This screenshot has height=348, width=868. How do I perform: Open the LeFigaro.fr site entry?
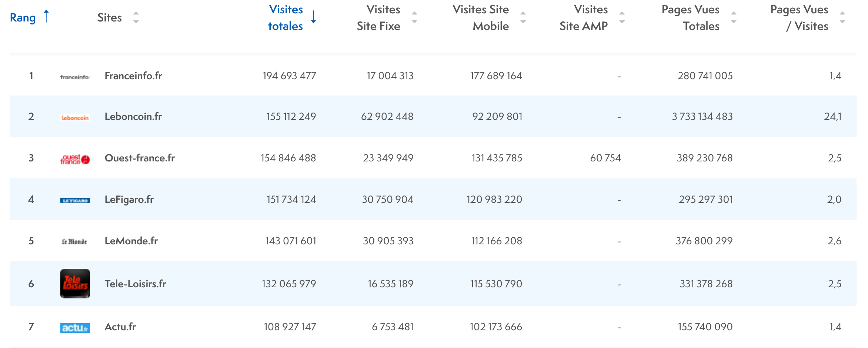click(129, 200)
